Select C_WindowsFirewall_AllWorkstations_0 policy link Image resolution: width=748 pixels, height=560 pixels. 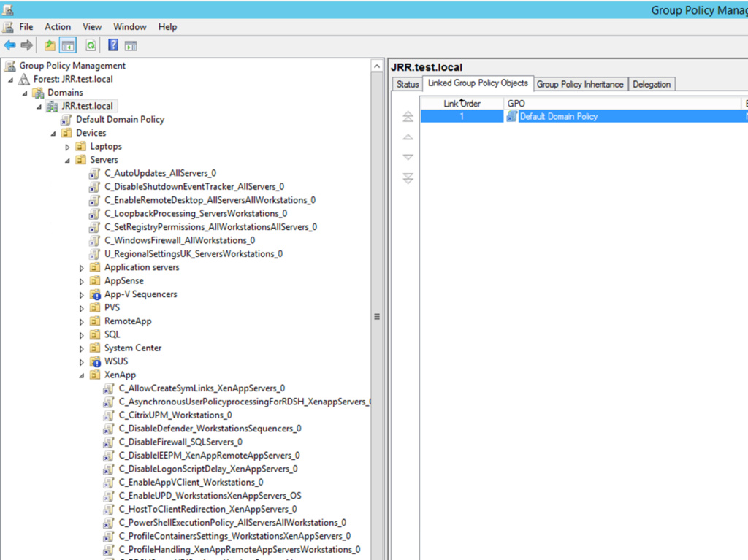179,240
